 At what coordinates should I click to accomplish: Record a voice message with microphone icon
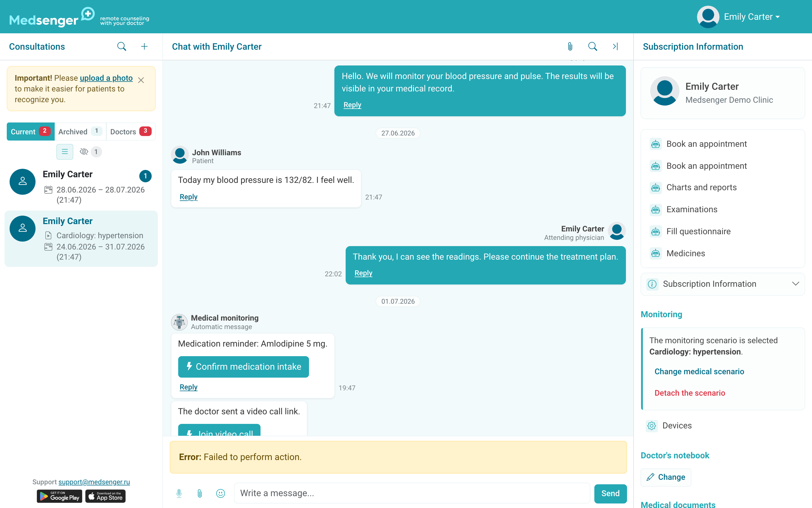coord(179,493)
